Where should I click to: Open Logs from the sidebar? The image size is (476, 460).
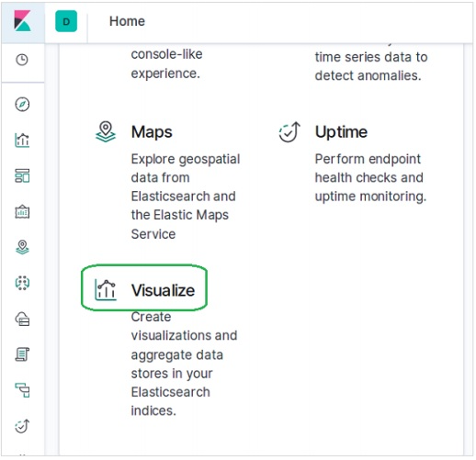pyautogui.click(x=22, y=354)
